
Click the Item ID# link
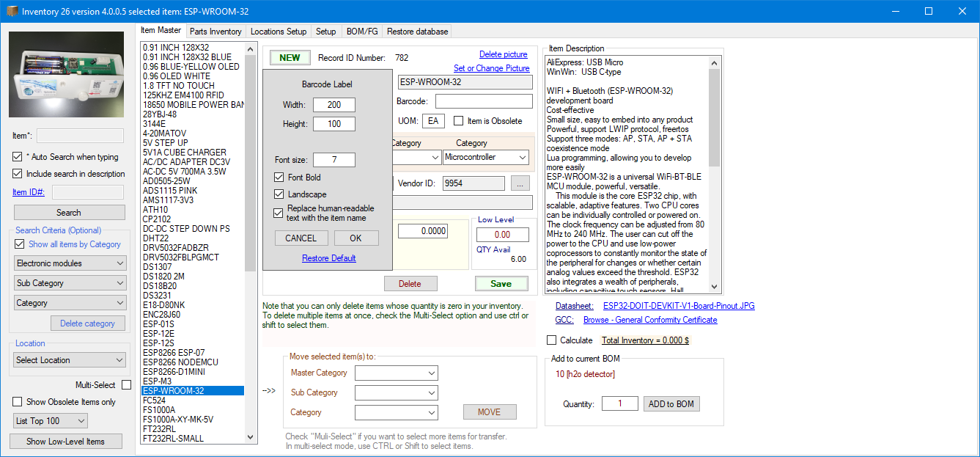29,192
